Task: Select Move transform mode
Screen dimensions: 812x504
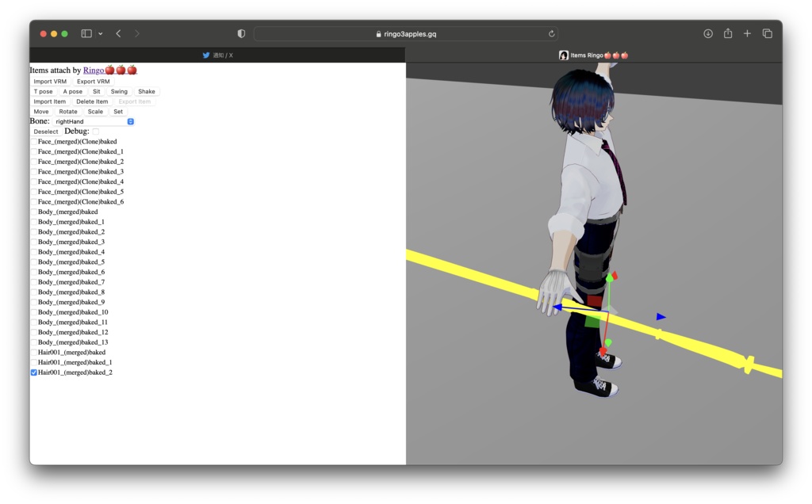Action: [41, 111]
